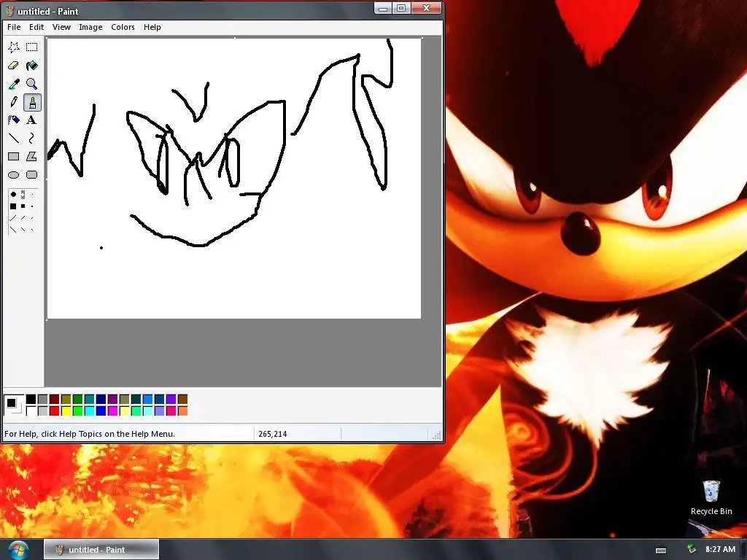Pick the Rectangle shape tool
747x560 pixels.
pyautogui.click(x=14, y=156)
